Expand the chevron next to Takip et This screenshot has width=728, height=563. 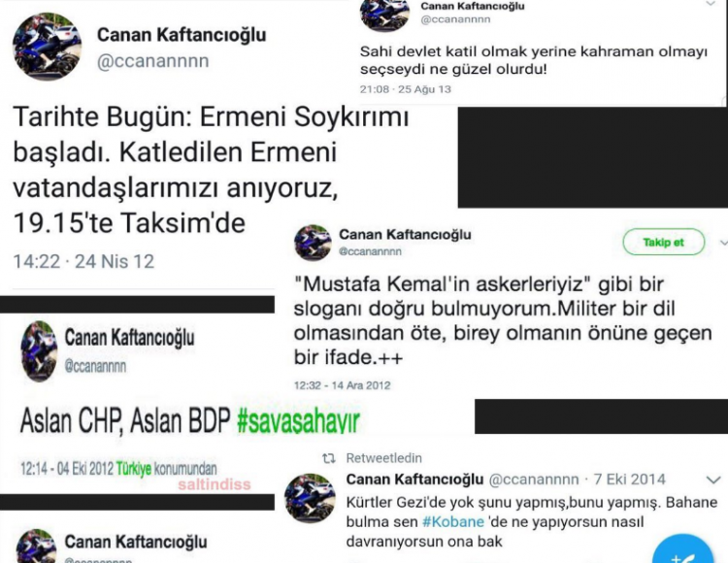[723, 243]
